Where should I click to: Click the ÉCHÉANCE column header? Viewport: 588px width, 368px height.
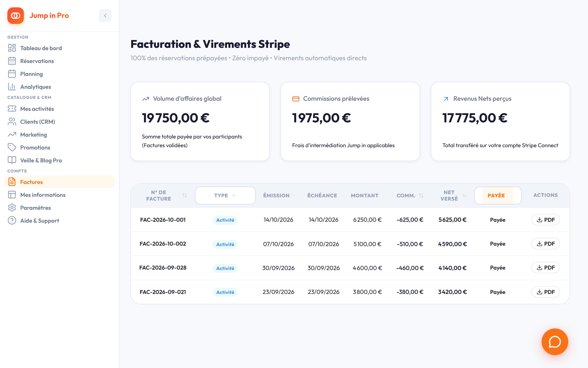coord(322,195)
